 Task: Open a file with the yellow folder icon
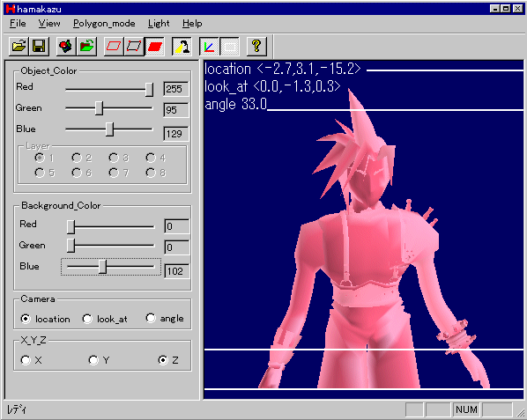19,47
